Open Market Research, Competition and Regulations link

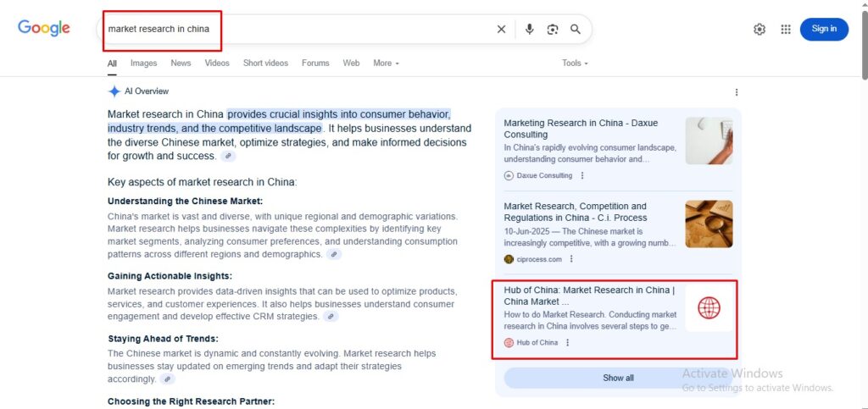tap(576, 212)
